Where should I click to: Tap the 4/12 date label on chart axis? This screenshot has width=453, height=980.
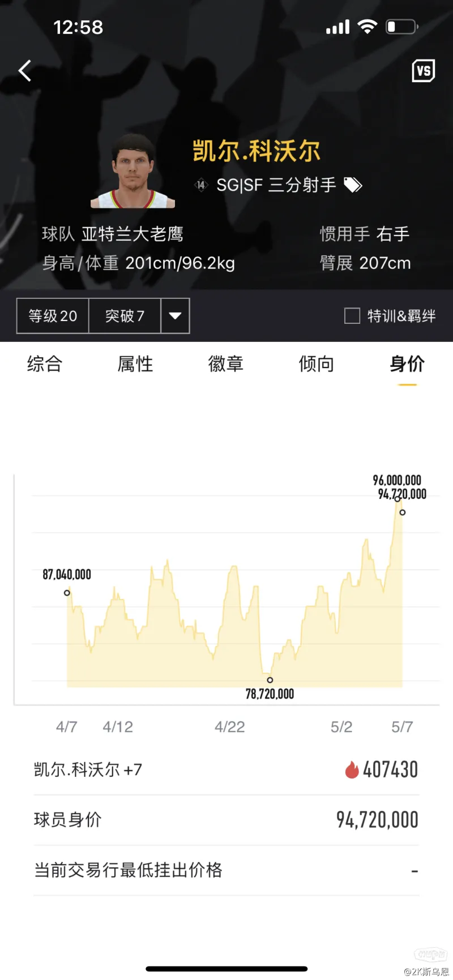pyautogui.click(x=118, y=727)
